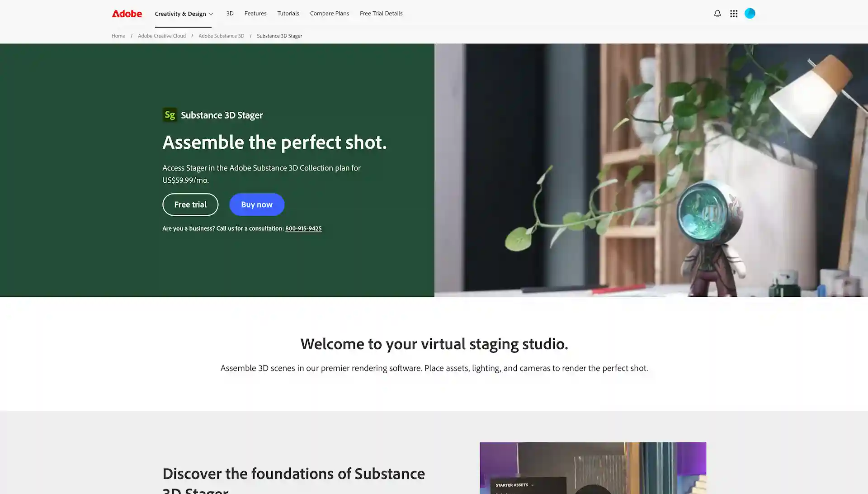Start the Free trial

pyautogui.click(x=190, y=204)
